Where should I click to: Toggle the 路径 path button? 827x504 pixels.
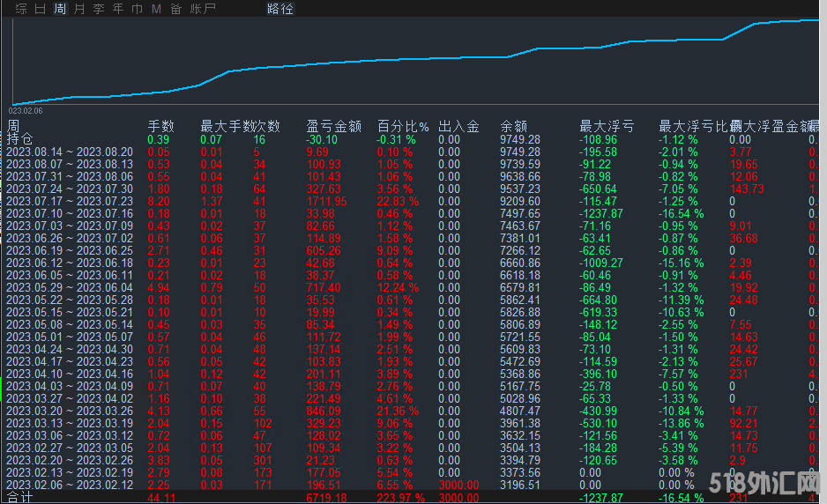point(280,9)
